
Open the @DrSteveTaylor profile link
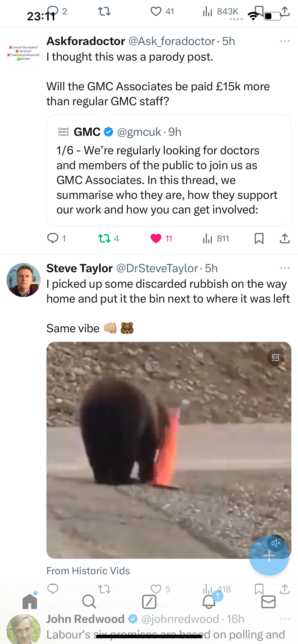157,268
